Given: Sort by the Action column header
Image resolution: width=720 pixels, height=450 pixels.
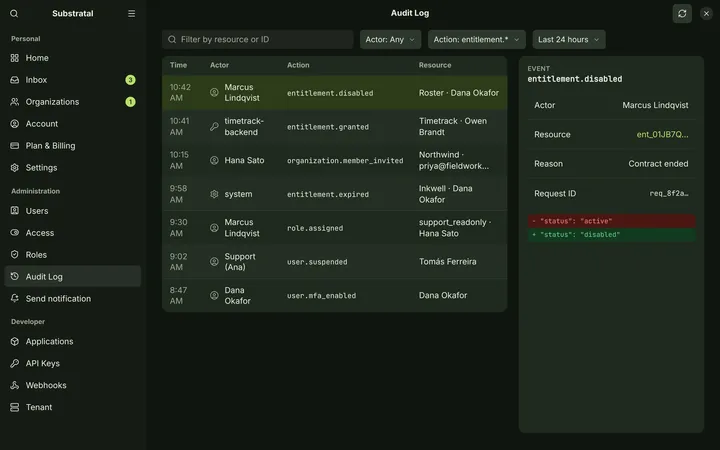Looking at the screenshot, I should pos(298,65).
